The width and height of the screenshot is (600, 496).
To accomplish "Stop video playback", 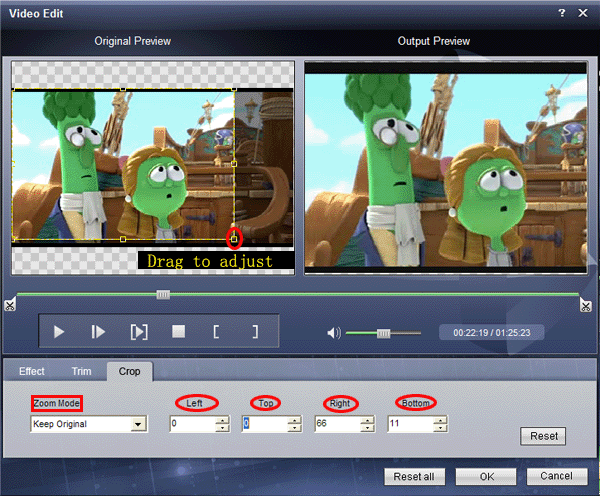I will pos(178,331).
